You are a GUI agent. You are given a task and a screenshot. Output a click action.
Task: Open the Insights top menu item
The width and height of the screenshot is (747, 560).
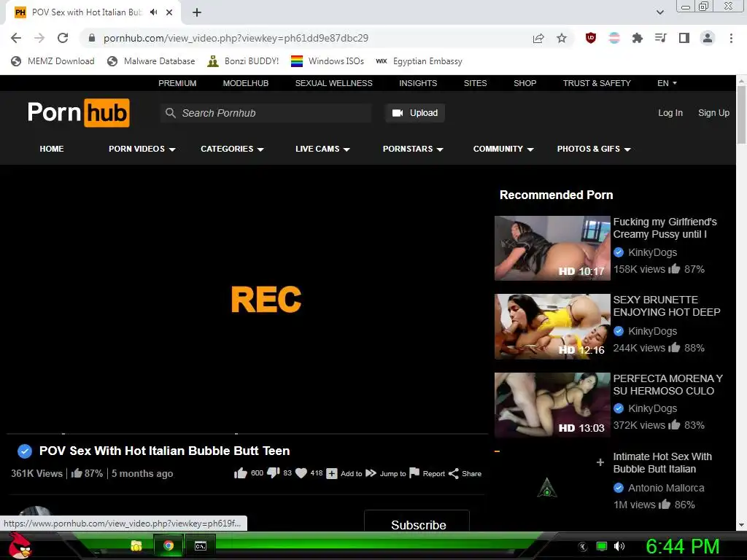pyautogui.click(x=418, y=83)
